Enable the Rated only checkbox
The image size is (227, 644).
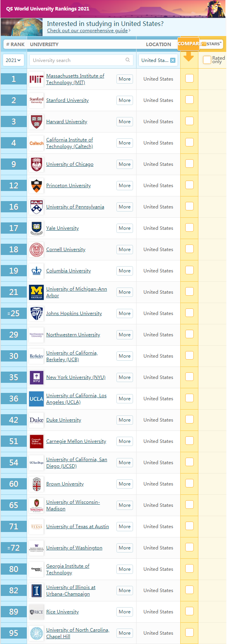[207, 60]
